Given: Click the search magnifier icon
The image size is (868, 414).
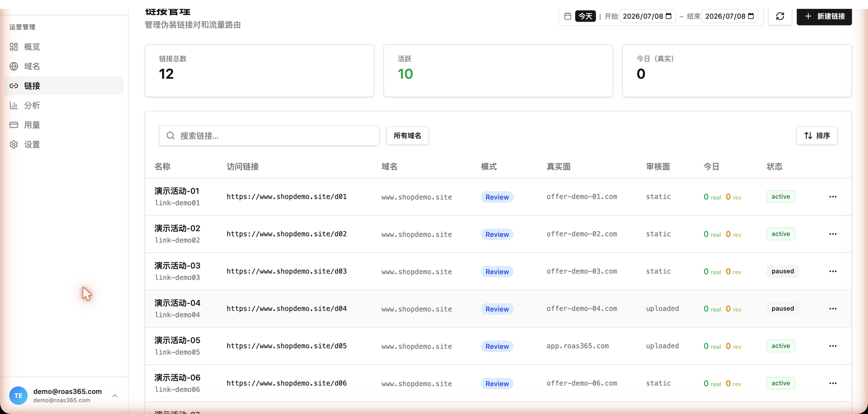Looking at the screenshot, I should [x=170, y=136].
